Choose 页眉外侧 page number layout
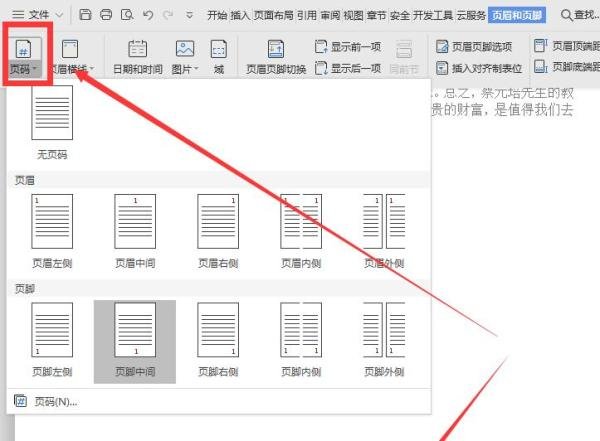The height and width of the screenshot is (441, 600). coord(384,231)
